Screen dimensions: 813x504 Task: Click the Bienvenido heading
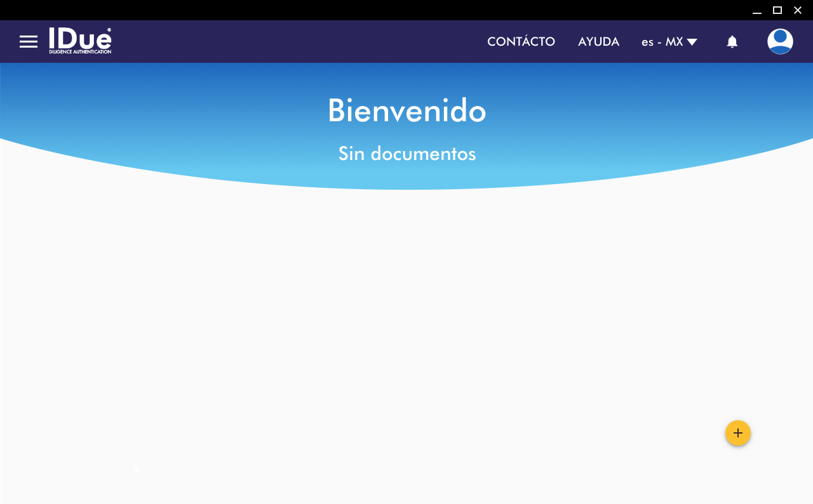[406, 110]
